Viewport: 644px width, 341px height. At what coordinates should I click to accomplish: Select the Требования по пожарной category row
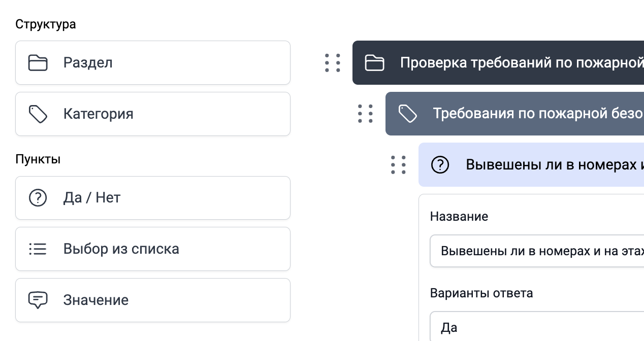tap(533, 114)
